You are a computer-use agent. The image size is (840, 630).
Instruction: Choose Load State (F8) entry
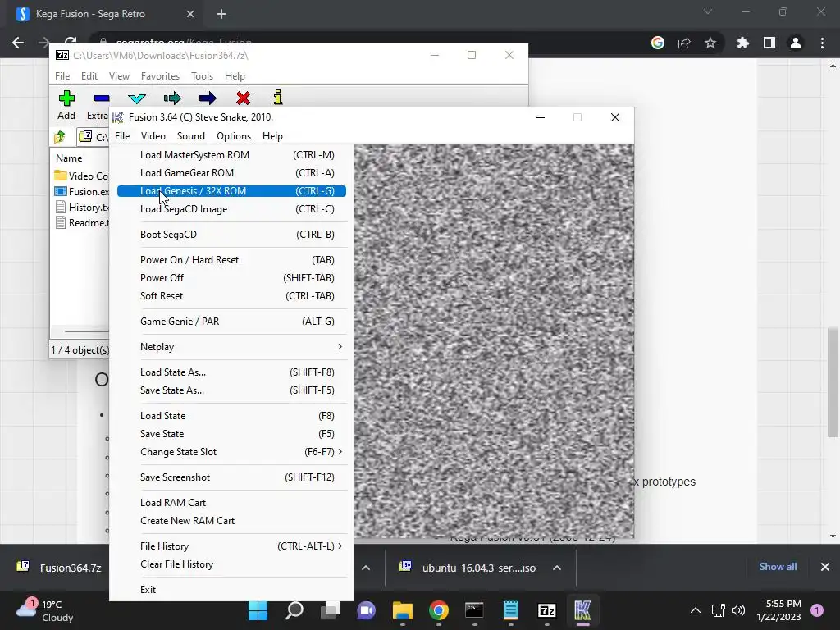[231, 416]
